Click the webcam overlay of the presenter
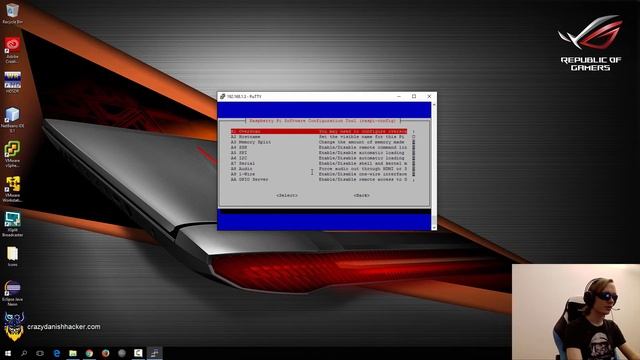Viewport: 640px width, 360px height. pos(576,312)
